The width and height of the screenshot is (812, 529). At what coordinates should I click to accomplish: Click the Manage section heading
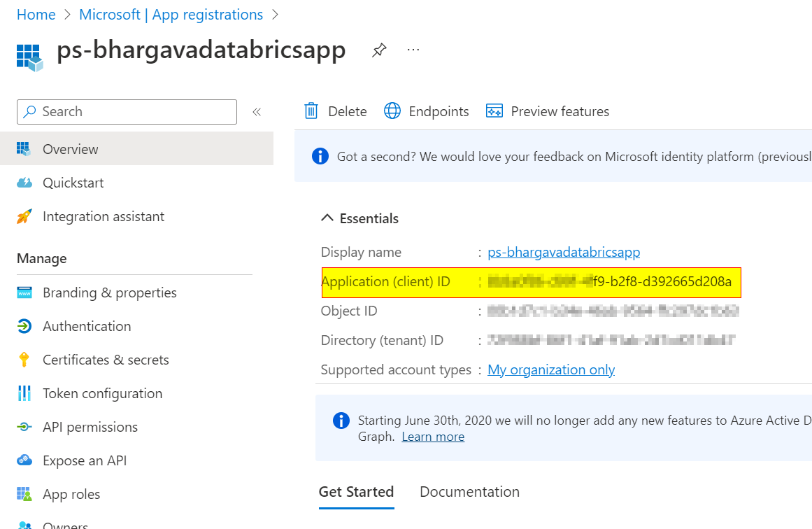pos(42,258)
